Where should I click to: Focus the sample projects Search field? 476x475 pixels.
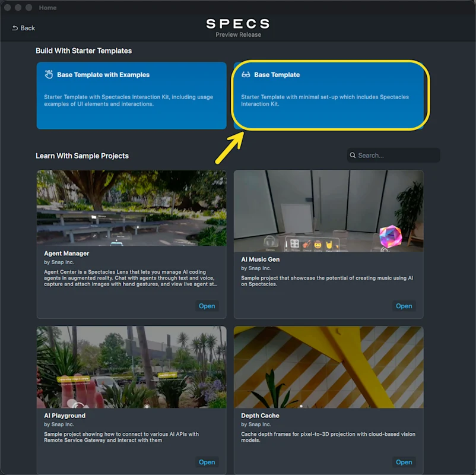[394, 155]
